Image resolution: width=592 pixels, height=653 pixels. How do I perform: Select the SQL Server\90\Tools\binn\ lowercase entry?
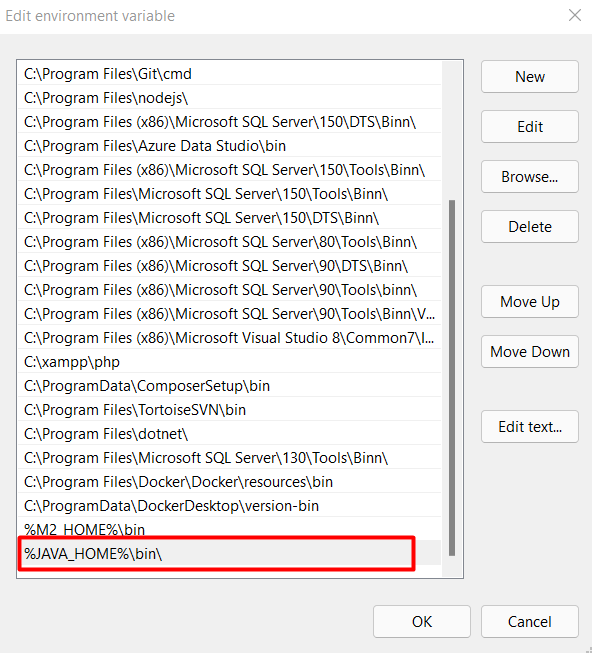pos(229,290)
